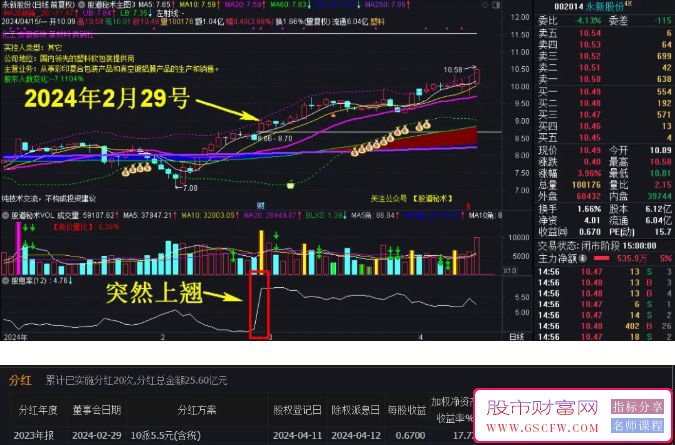
Task: Click the 分红 section title
Action: click(x=20, y=380)
